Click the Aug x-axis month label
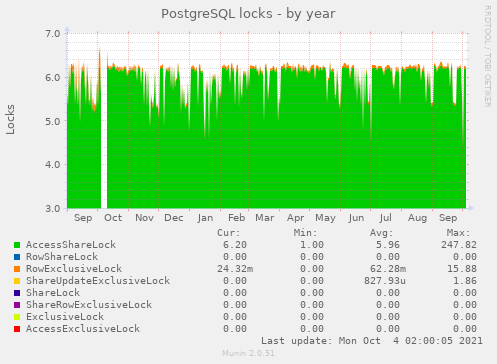The image size is (497, 364). click(417, 218)
